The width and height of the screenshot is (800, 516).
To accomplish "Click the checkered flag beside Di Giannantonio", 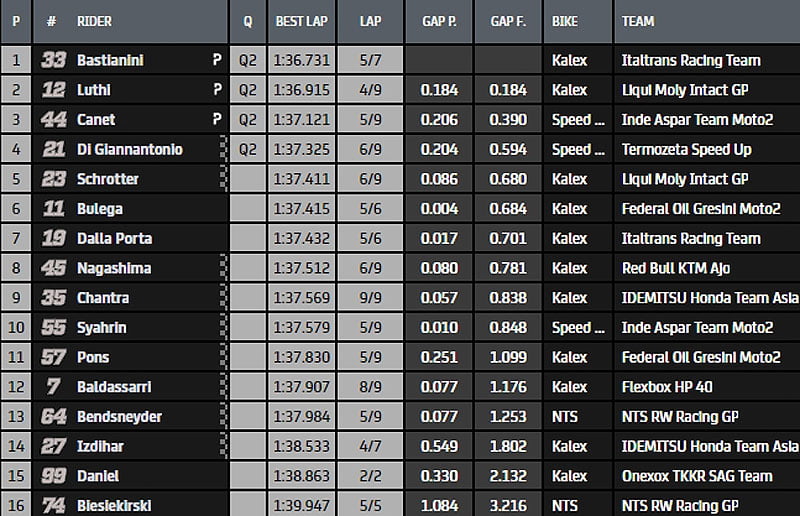I will tap(223, 149).
